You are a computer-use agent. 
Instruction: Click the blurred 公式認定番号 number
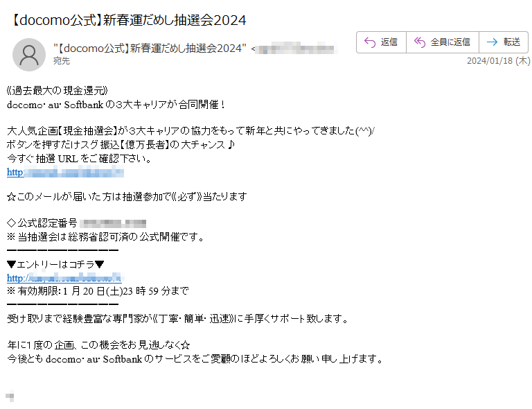(114, 223)
